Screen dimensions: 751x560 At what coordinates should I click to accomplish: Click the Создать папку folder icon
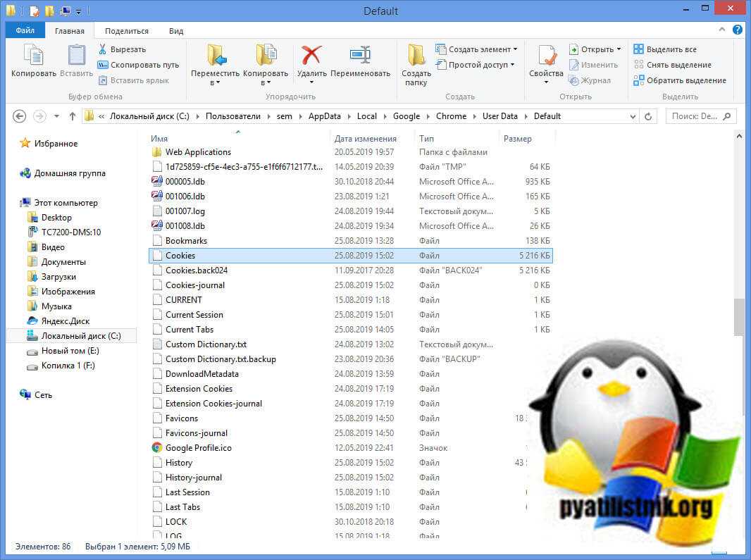click(416, 56)
